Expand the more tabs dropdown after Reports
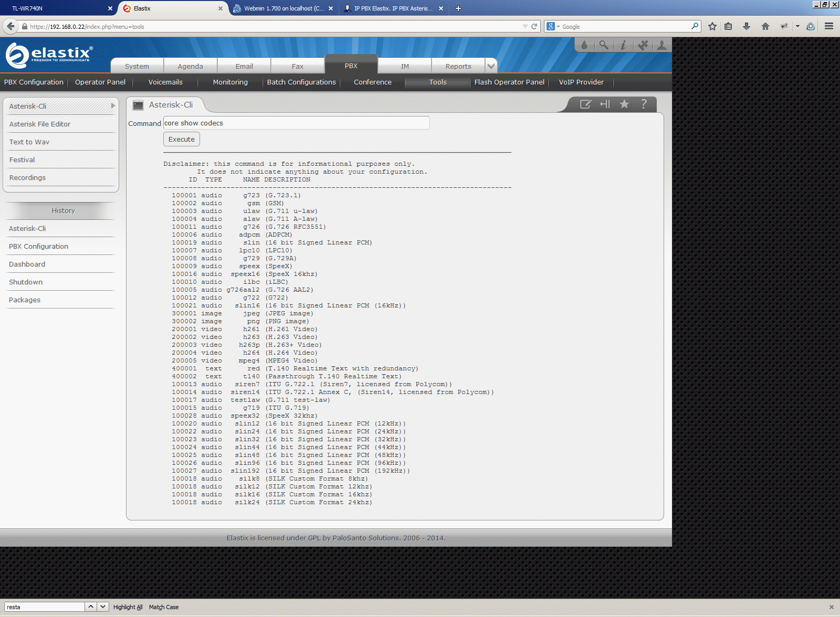The height and width of the screenshot is (617, 840). 491,66
